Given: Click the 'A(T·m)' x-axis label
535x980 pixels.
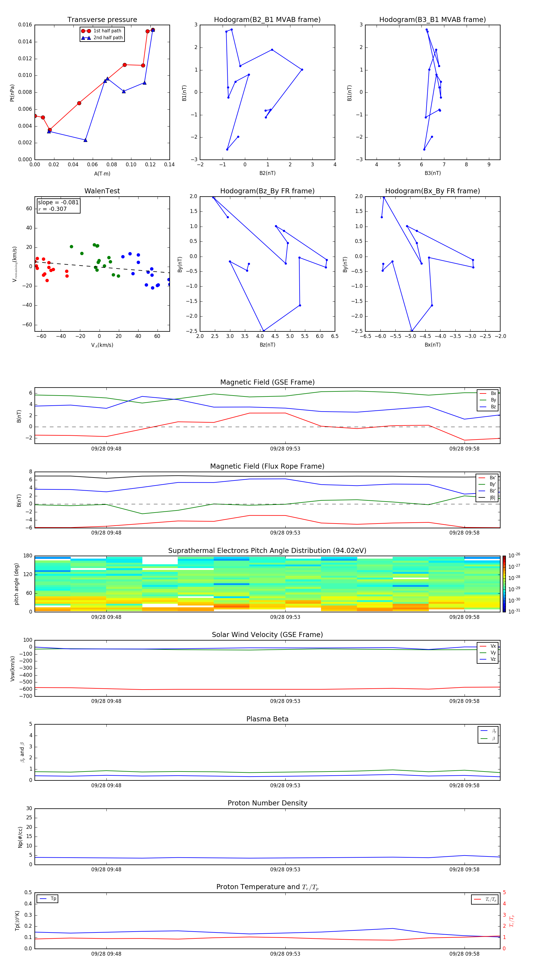Looking at the screenshot, I should pyautogui.click(x=102, y=173).
